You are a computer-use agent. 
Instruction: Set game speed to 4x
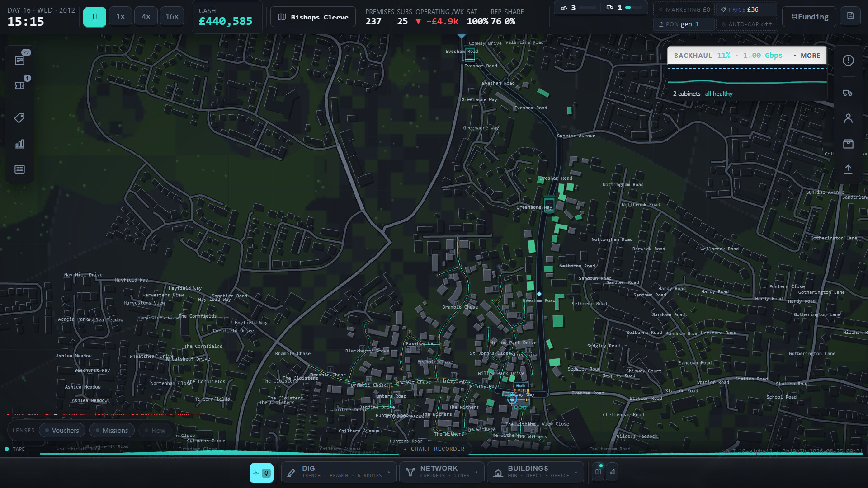point(146,17)
